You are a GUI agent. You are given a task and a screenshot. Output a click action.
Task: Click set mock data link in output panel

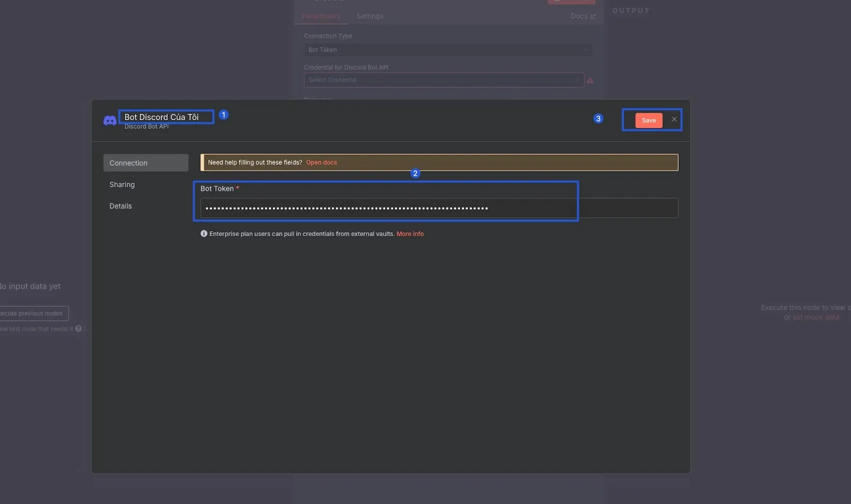[815, 317]
